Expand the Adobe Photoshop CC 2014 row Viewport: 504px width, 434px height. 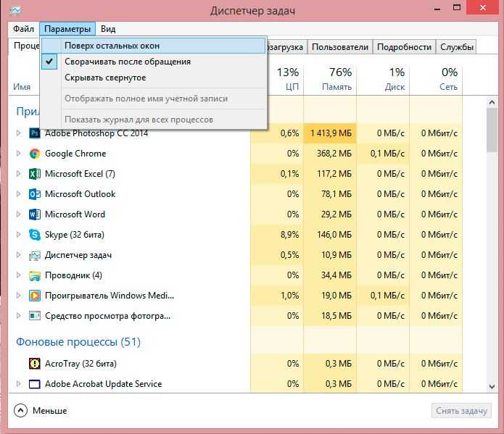pyautogui.click(x=19, y=133)
